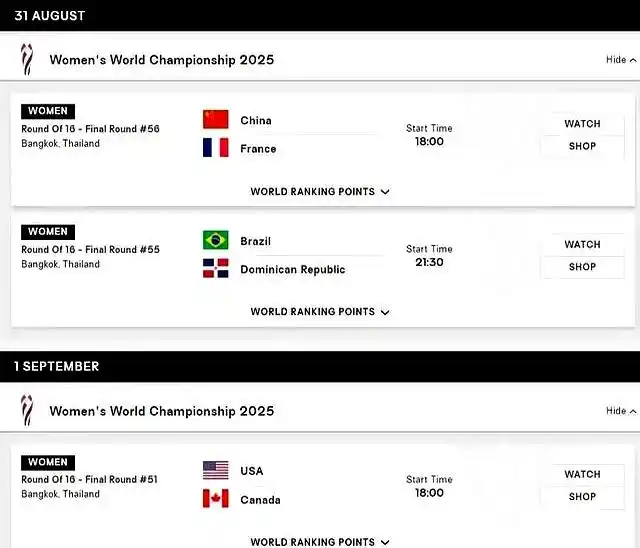Click the Dominican Republic flag icon

pyautogui.click(x=216, y=268)
